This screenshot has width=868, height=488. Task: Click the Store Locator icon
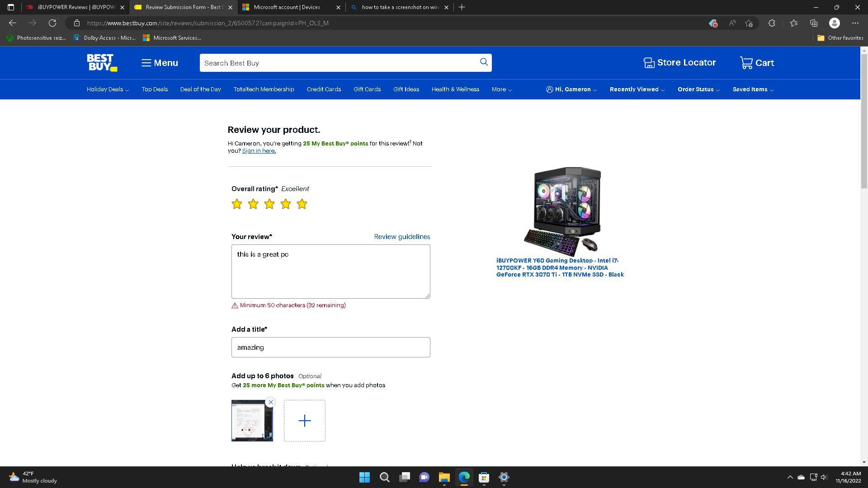coord(650,62)
